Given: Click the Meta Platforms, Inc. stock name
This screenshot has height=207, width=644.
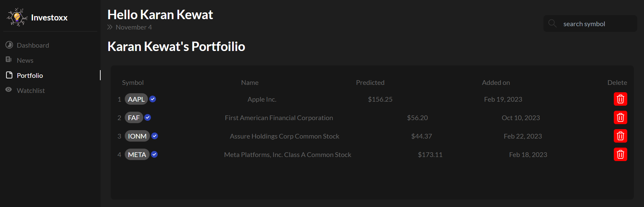Looking at the screenshot, I should pyautogui.click(x=287, y=155).
